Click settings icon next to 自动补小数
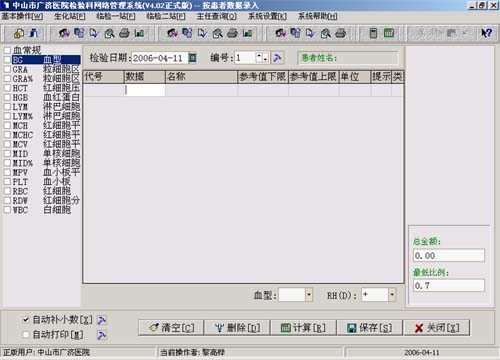Image resolution: width=500 pixels, height=360 pixels. pos(102,320)
